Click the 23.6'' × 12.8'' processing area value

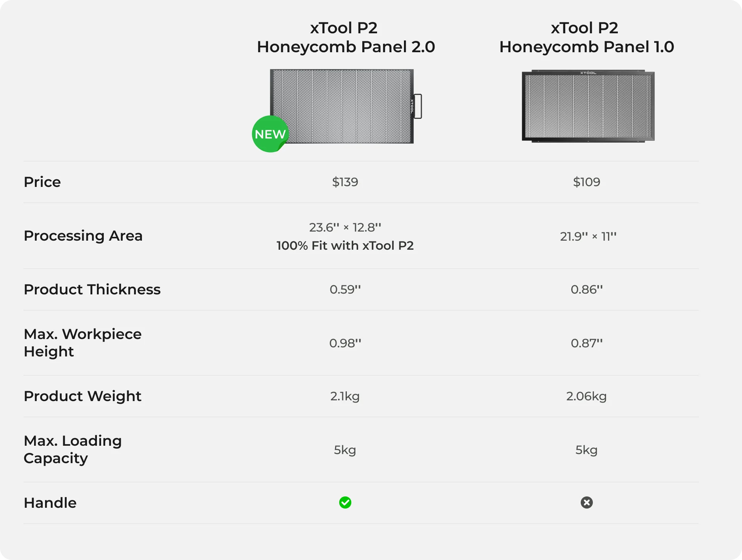click(345, 227)
